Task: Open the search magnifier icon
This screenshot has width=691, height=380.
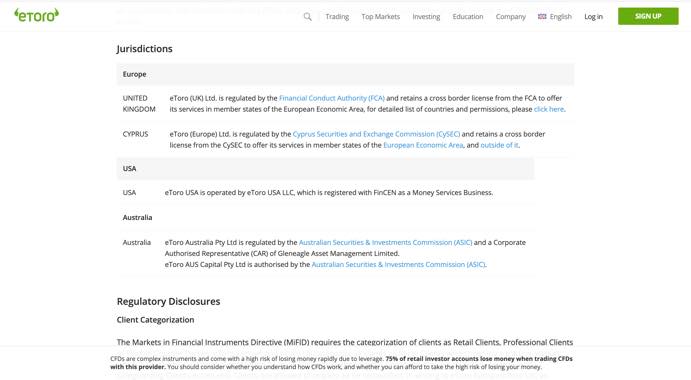Action: point(308,17)
